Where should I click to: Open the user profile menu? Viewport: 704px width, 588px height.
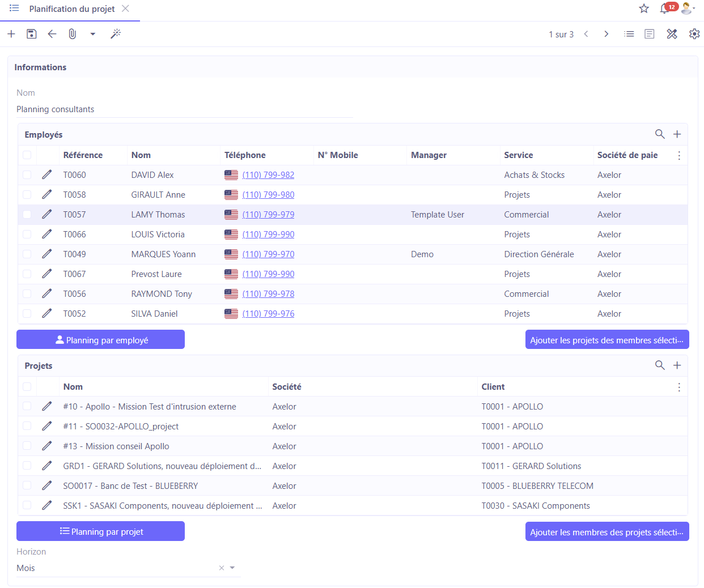coord(688,8)
